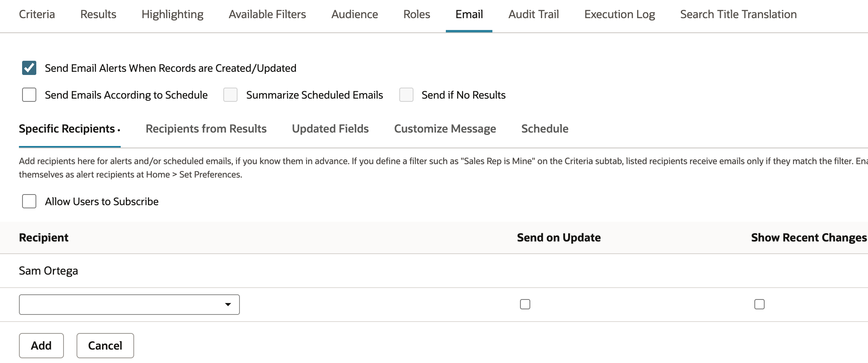The height and width of the screenshot is (363, 868).
Task: Select the Specific Recipients subtab
Action: [x=69, y=129]
